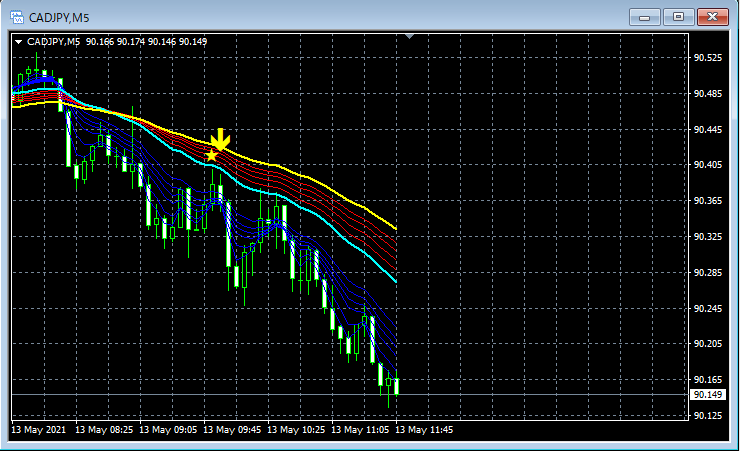Click the last candlestick at 11:45
The image size is (741, 451).
(396, 386)
